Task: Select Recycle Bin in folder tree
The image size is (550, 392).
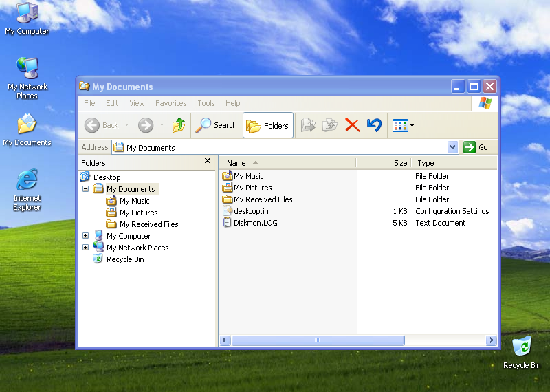Action: (125, 259)
